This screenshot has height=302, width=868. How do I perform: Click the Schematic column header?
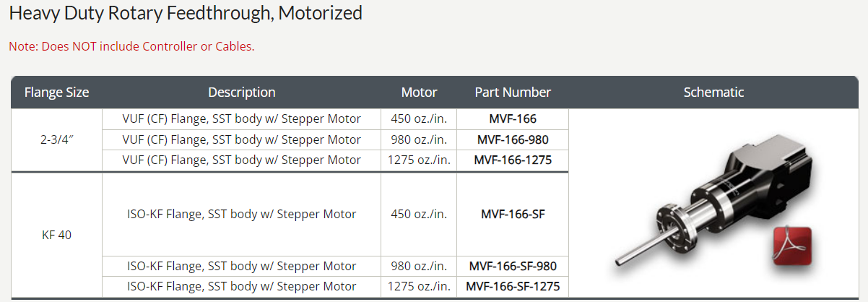coord(713,92)
